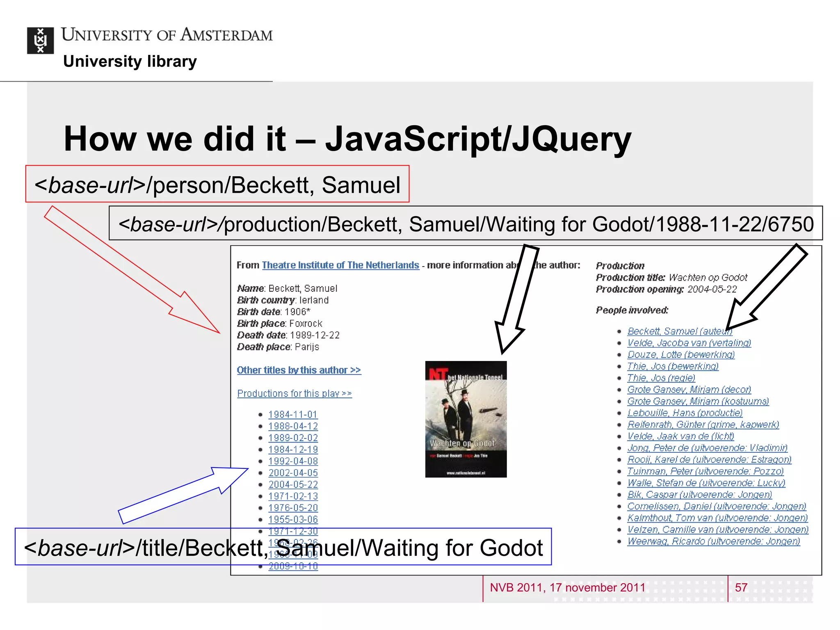Click the 'Birth place: Foxrock' text

pos(279,324)
